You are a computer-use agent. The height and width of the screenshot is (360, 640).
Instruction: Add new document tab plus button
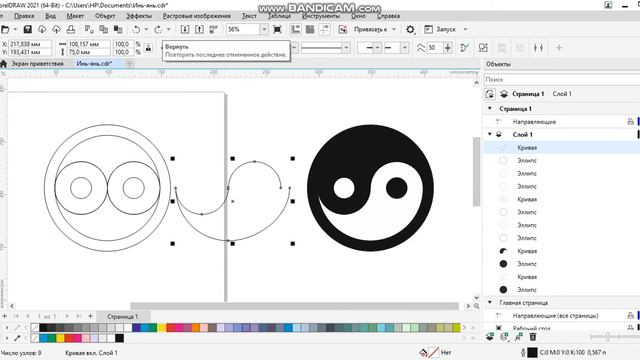point(129,64)
